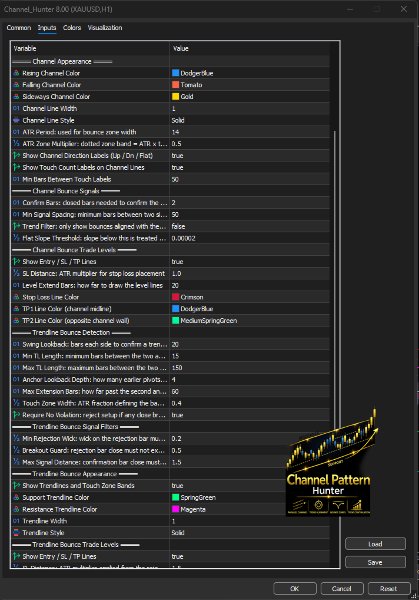
Task: Click the fraction icon beside Touch Zone Width
Action: [x=16, y=403]
